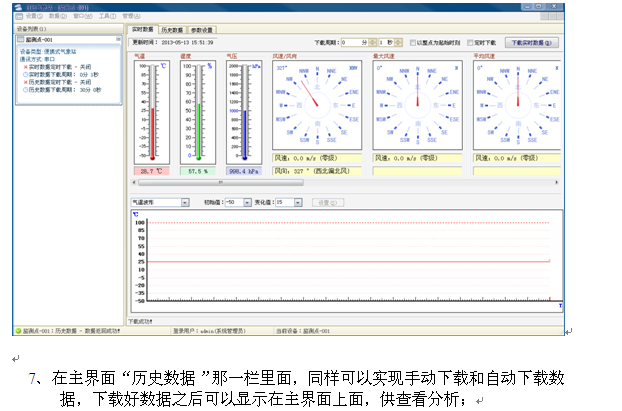The height and width of the screenshot is (411, 622).
Task: Toggle the 定时下载 checkbox
Action: point(470,43)
